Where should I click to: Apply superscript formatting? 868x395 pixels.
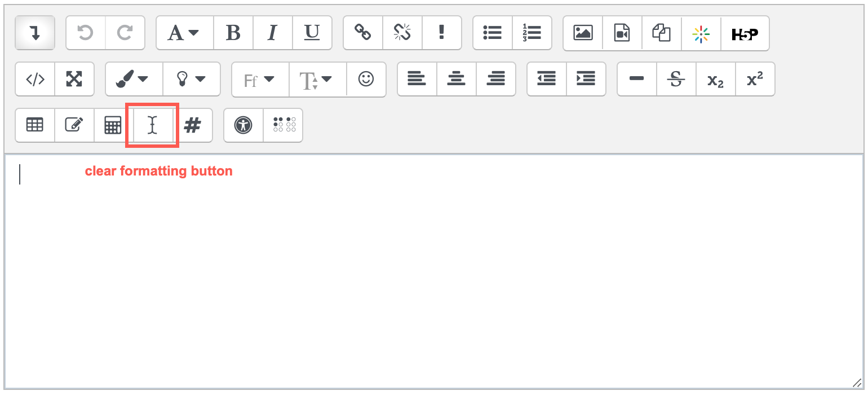tap(755, 79)
